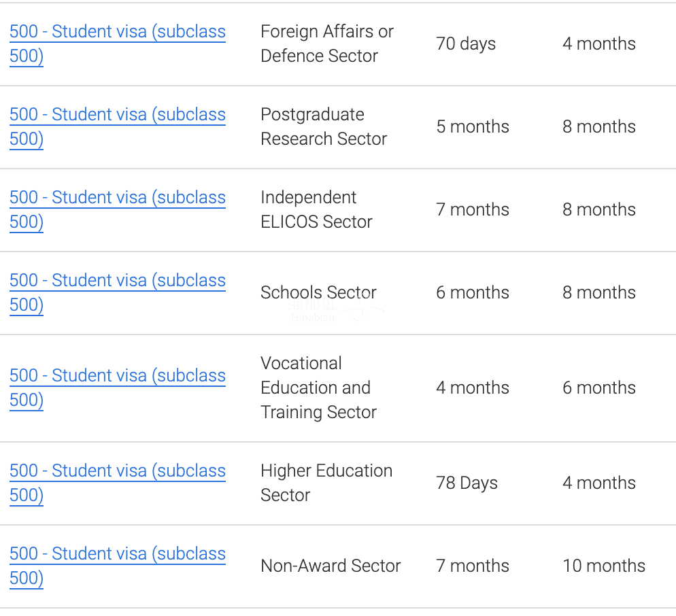Select Student visa link beside Higher Education Sector

tap(117, 472)
